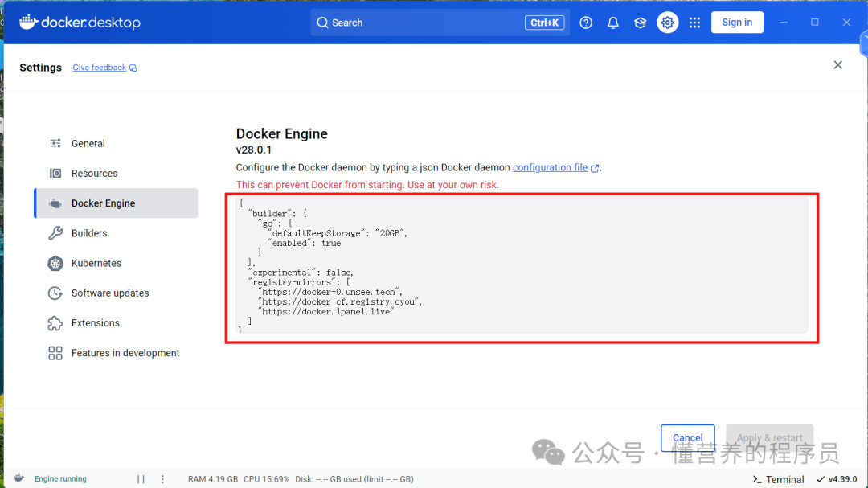This screenshot has height=488, width=868.
Task: Click the "registry-mirrors" key in editor
Action: coord(294,282)
